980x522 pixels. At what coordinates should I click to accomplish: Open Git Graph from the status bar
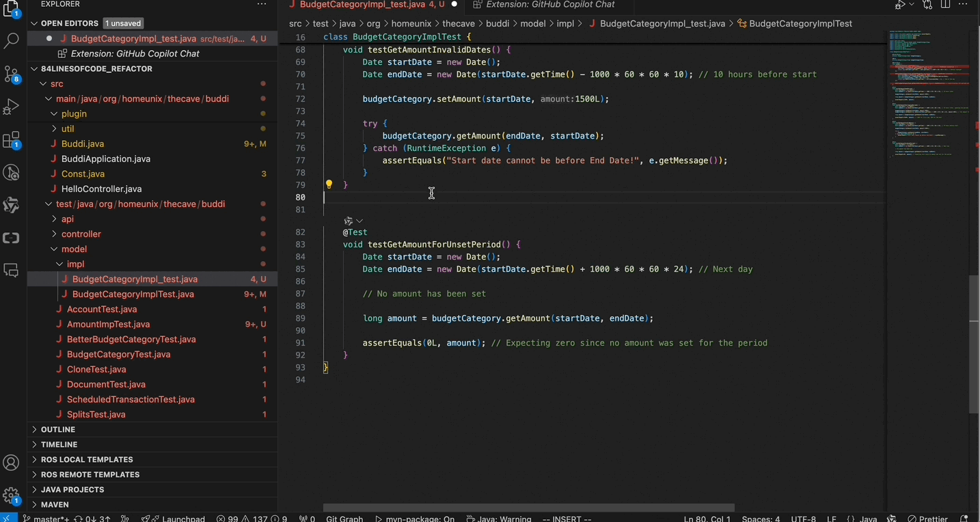coord(344,519)
